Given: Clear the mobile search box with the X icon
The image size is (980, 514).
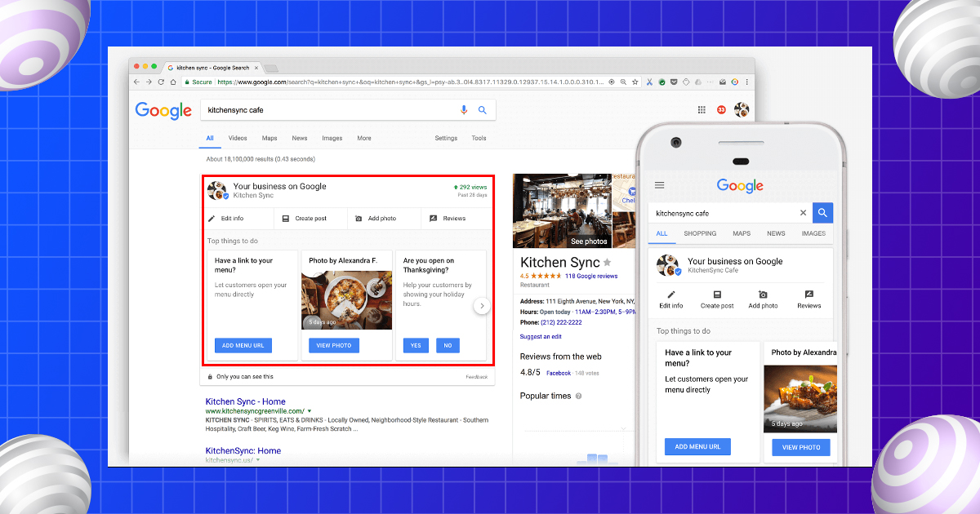Looking at the screenshot, I should point(803,212).
